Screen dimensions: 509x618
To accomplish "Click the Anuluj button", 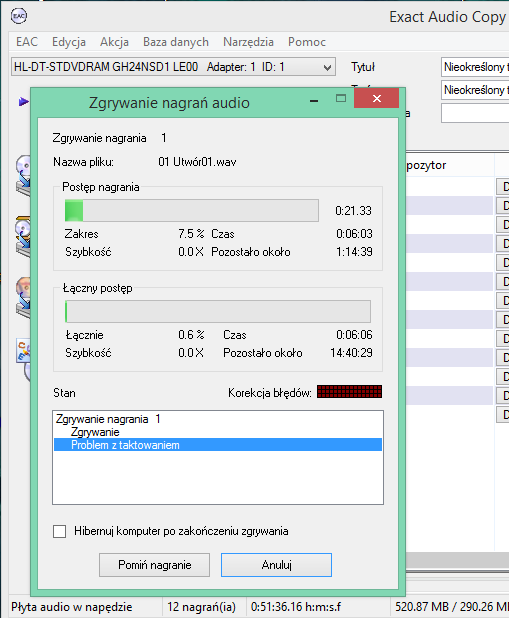I will (276, 565).
